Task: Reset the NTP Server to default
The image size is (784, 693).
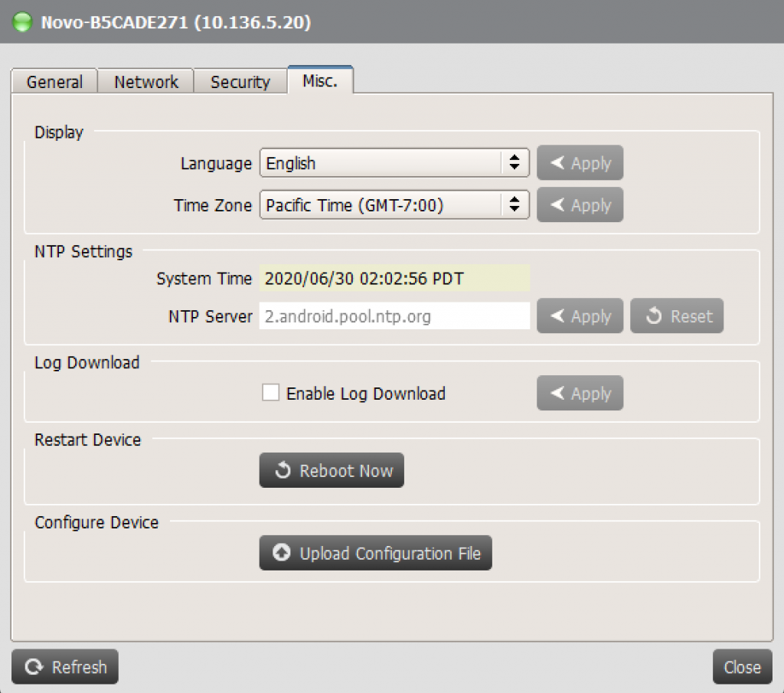Action: tap(677, 315)
